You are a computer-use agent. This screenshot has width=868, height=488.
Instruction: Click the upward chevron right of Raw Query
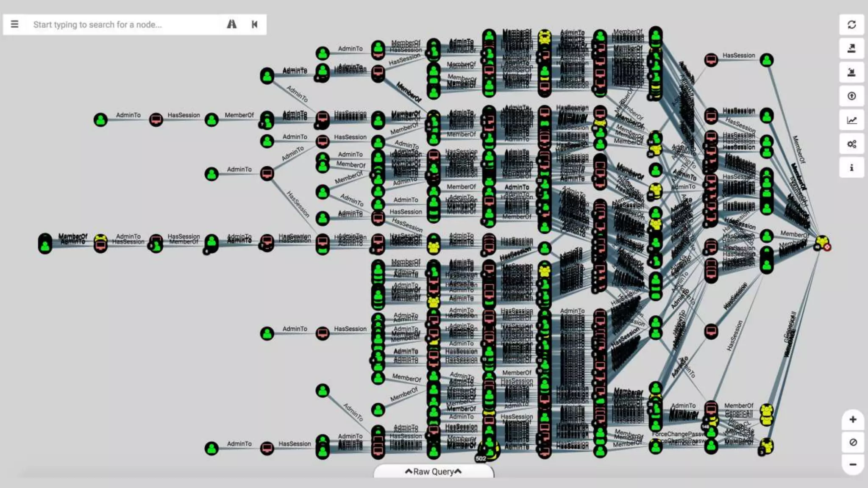coord(458,471)
